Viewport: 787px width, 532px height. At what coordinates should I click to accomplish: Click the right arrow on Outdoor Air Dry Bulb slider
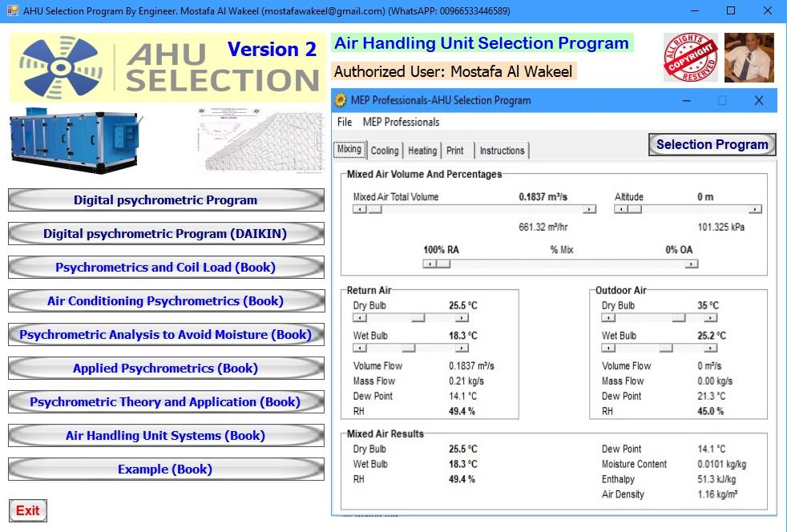710,318
